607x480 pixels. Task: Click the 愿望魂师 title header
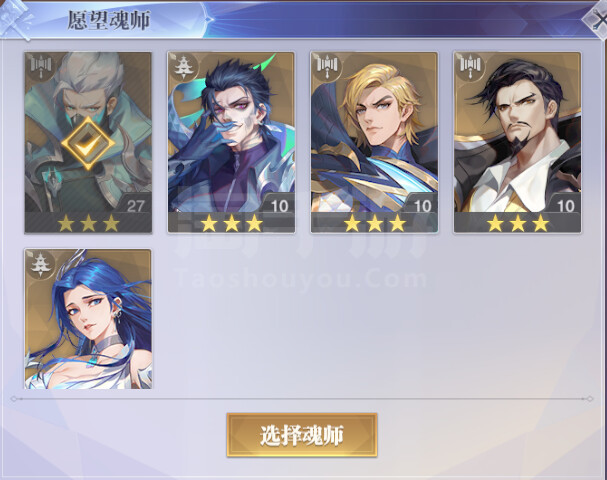point(109,20)
